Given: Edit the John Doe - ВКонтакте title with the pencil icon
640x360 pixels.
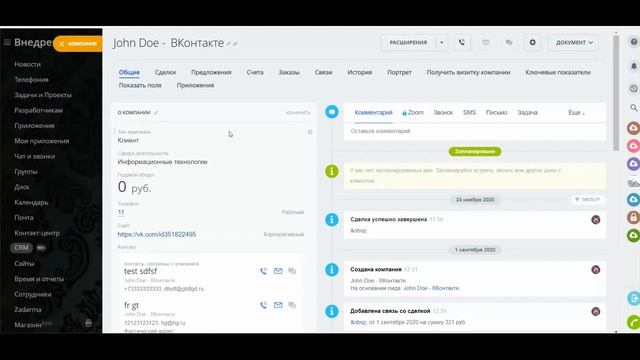Looking at the screenshot, I should click(x=229, y=44).
